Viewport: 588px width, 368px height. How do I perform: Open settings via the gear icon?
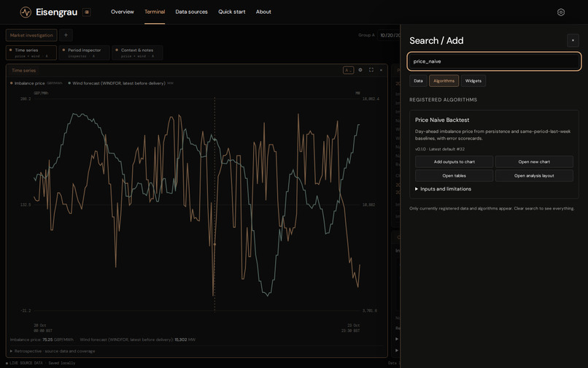[x=560, y=12]
